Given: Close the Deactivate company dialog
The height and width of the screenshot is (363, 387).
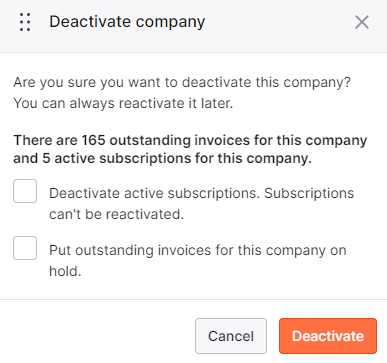Looking at the screenshot, I should coord(362,22).
